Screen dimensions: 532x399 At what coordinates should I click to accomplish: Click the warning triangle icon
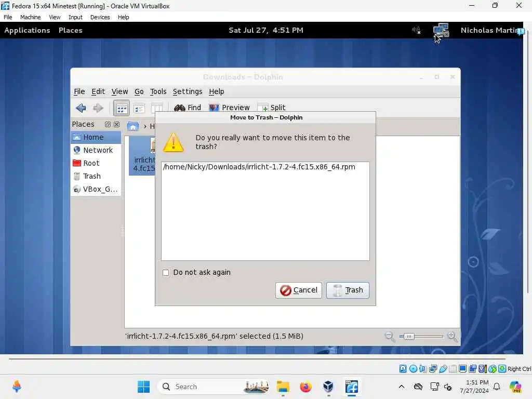pos(174,142)
